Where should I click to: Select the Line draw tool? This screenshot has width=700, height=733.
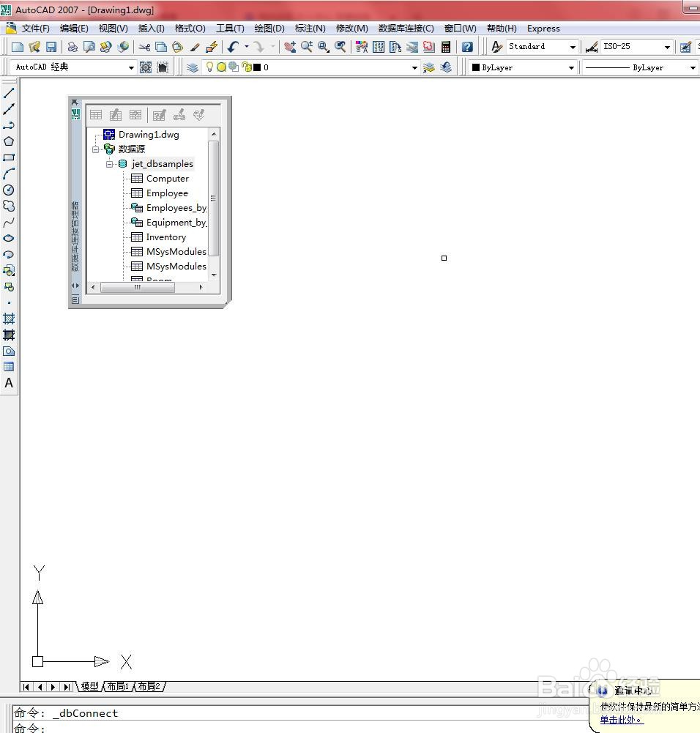point(9,93)
